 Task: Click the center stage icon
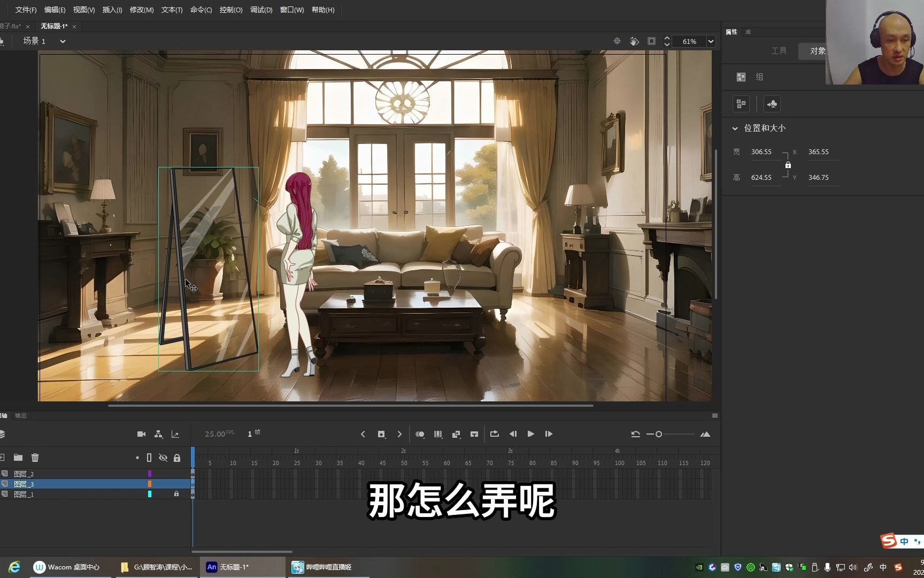click(x=617, y=41)
